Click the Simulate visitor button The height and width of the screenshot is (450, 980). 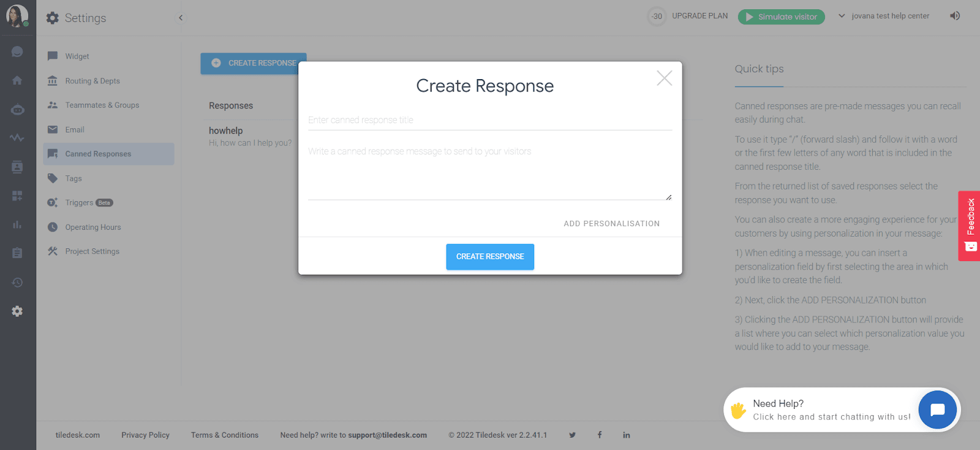pyautogui.click(x=781, y=17)
